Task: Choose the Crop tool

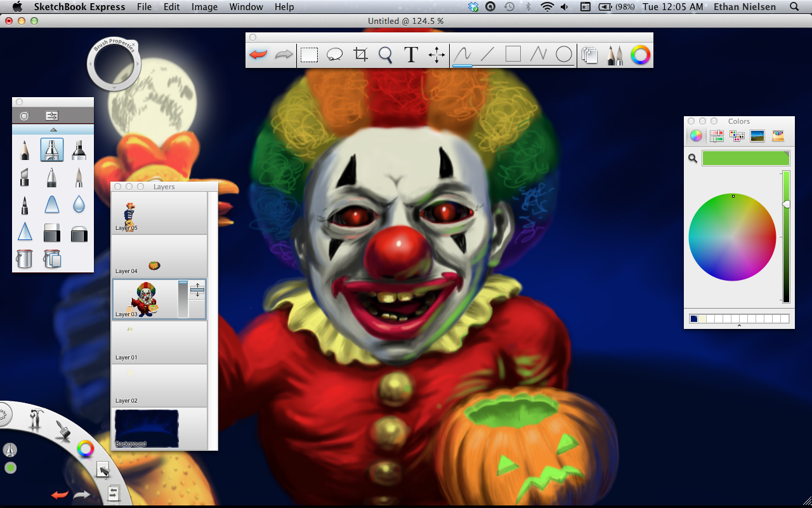Action: click(360, 55)
